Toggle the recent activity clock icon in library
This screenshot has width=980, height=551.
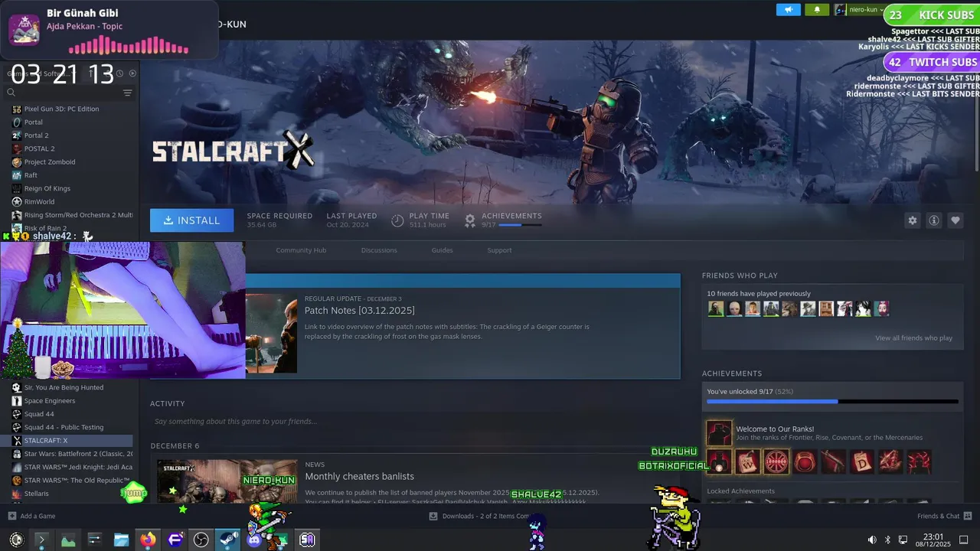click(x=119, y=73)
